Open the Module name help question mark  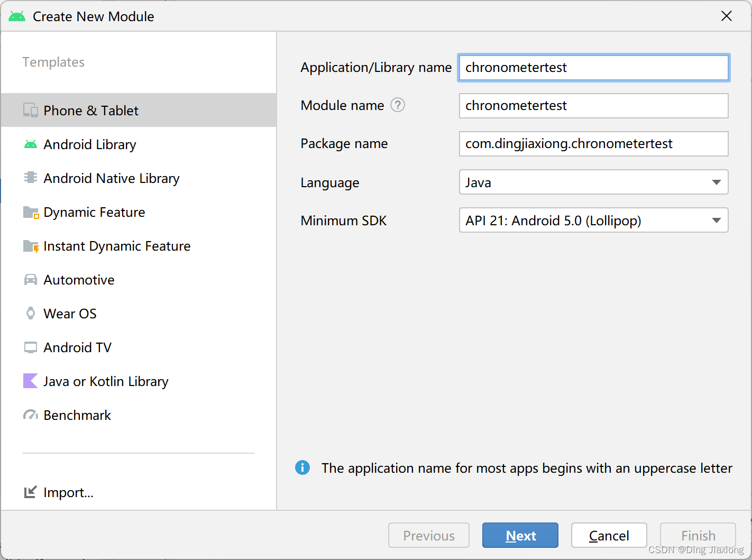pos(398,105)
